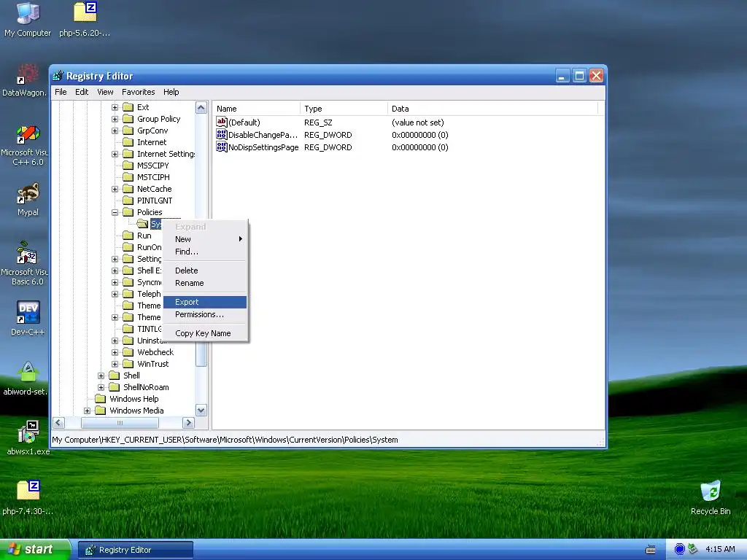Viewport: 747px width, 560px height.
Task: Open the Edit menu
Action: [82, 92]
